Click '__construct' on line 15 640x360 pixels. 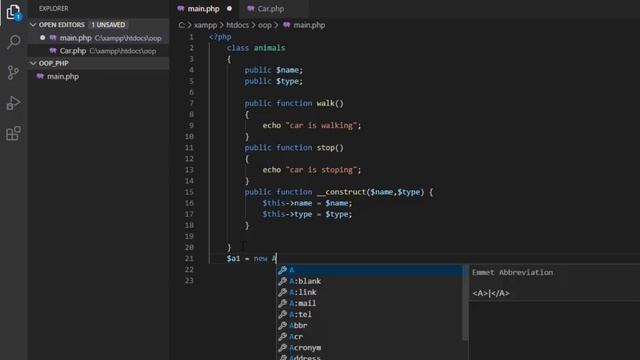(x=341, y=192)
